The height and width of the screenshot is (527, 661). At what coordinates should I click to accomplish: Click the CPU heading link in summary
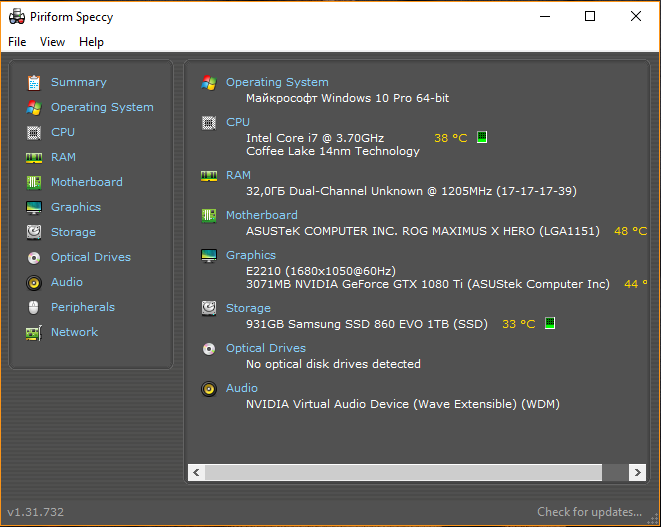(x=238, y=122)
